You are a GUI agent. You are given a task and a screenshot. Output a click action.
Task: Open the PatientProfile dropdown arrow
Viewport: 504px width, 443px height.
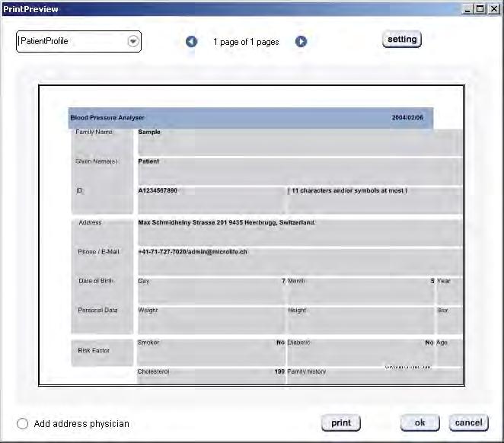click(x=133, y=41)
